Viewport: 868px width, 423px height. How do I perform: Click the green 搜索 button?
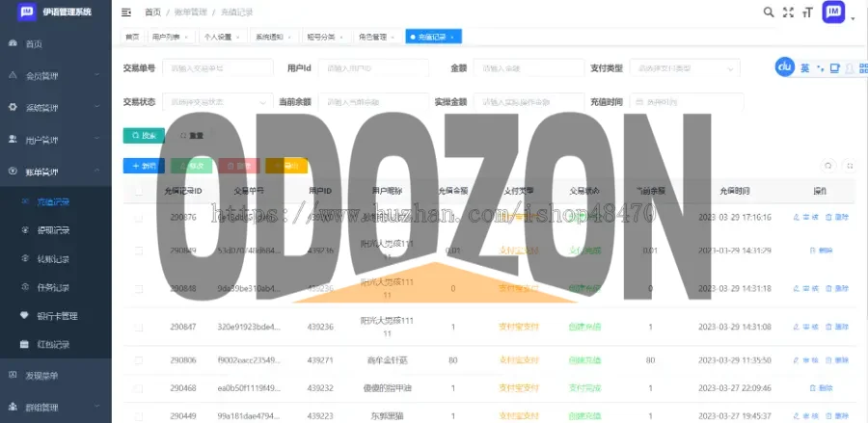(144, 136)
